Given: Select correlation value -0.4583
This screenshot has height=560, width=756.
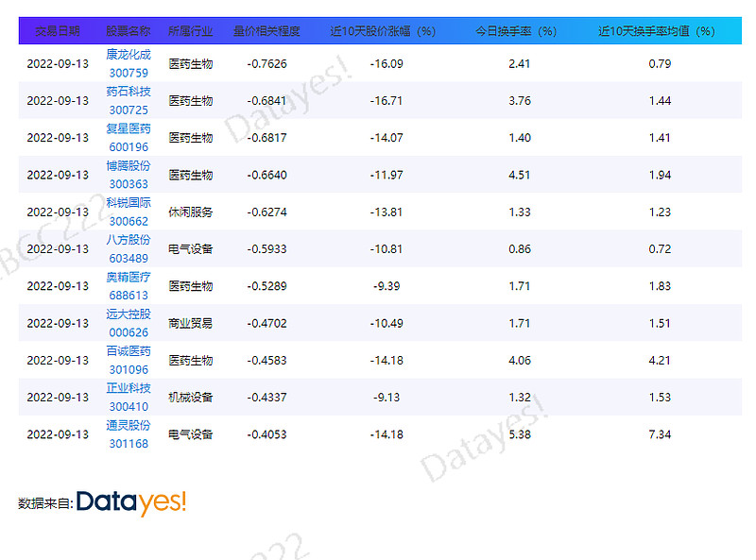Looking at the screenshot, I should pos(266,361).
